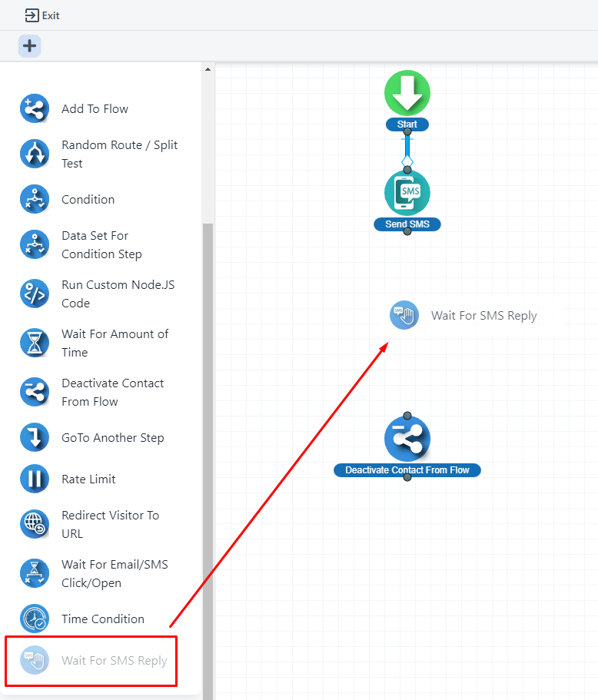598x700 pixels.
Task: Select the Deactivate Contact From Flow canvas node
Action: point(407,440)
